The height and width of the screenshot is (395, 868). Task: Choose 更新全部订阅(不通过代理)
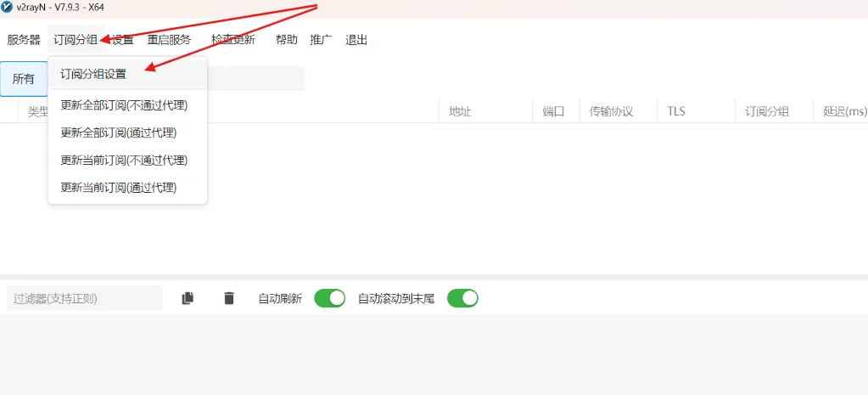point(128,105)
